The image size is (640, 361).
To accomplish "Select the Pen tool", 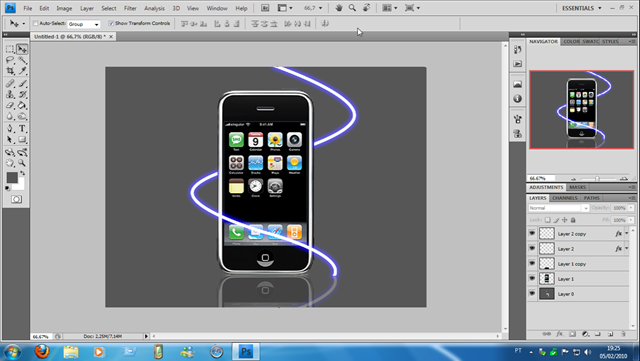I will (x=10, y=129).
